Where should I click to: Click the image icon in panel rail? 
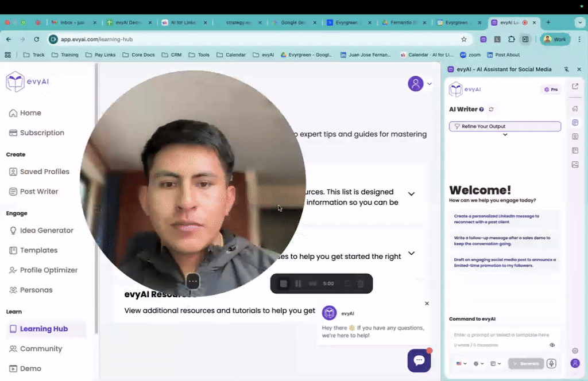575,165
